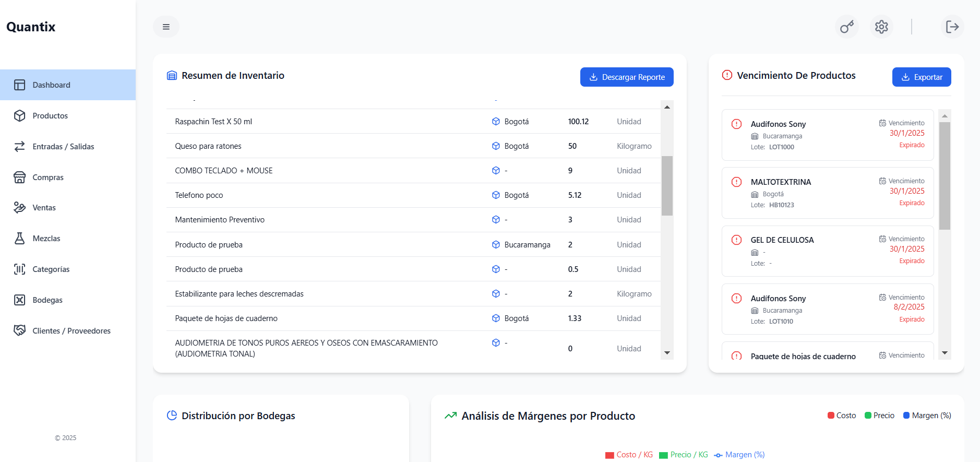Click Telefono poco product name
This screenshot has height=462, width=980.
click(199, 195)
